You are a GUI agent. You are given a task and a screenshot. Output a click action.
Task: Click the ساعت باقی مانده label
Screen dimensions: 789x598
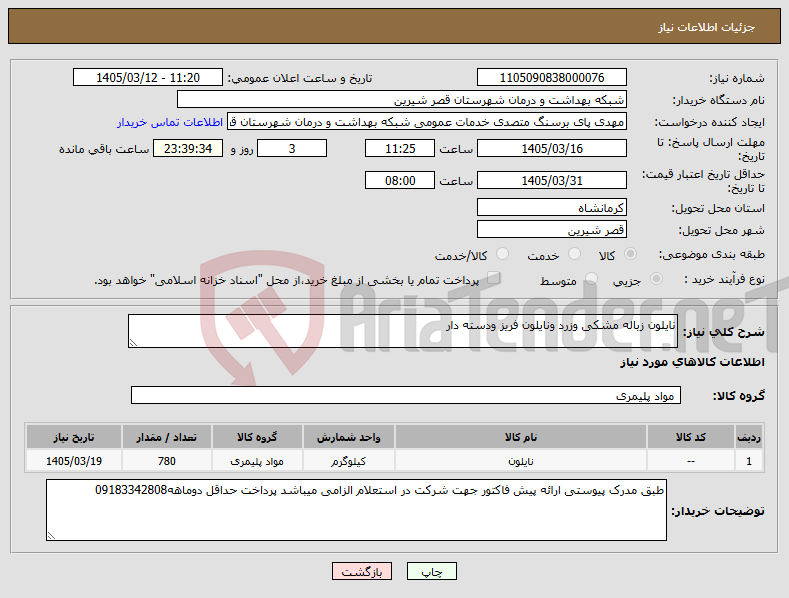[104, 149]
